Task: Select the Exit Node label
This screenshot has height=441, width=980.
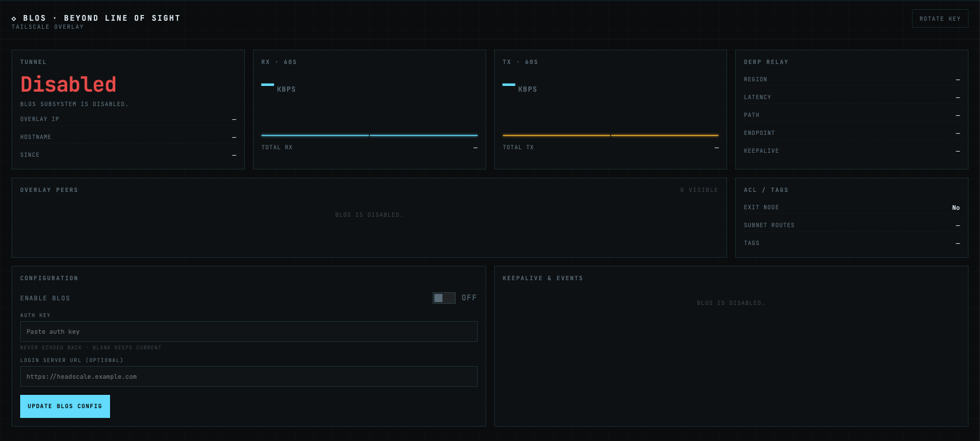Action: (762, 208)
